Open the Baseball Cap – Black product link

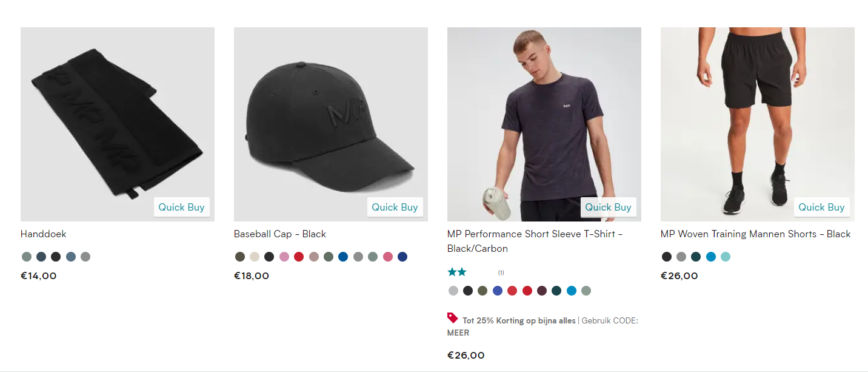click(279, 234)
